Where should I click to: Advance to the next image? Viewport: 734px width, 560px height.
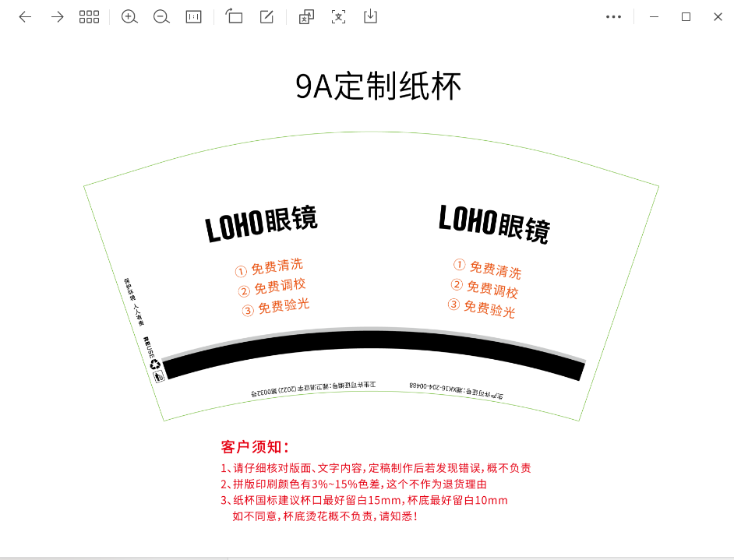pyautogui.click(x=57, y=17)
